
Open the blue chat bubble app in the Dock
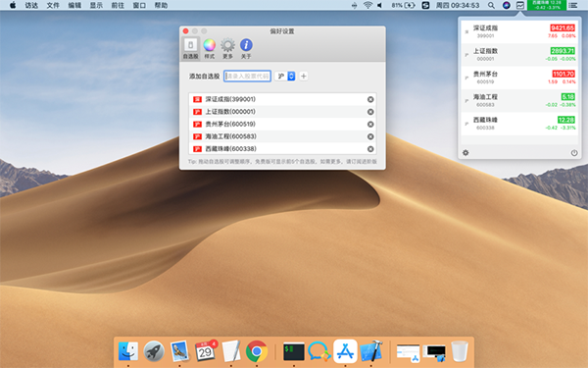319,351
